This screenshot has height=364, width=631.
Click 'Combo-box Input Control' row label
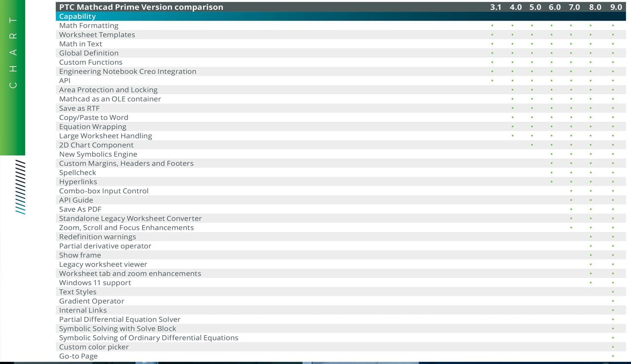[104, 191]
